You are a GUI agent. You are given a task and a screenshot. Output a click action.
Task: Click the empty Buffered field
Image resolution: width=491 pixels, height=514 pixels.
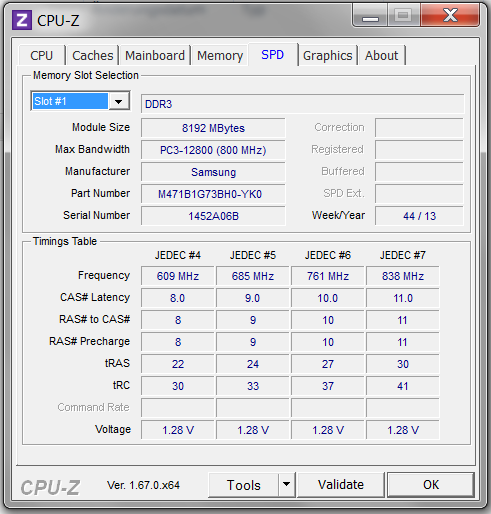pos(419,172)
